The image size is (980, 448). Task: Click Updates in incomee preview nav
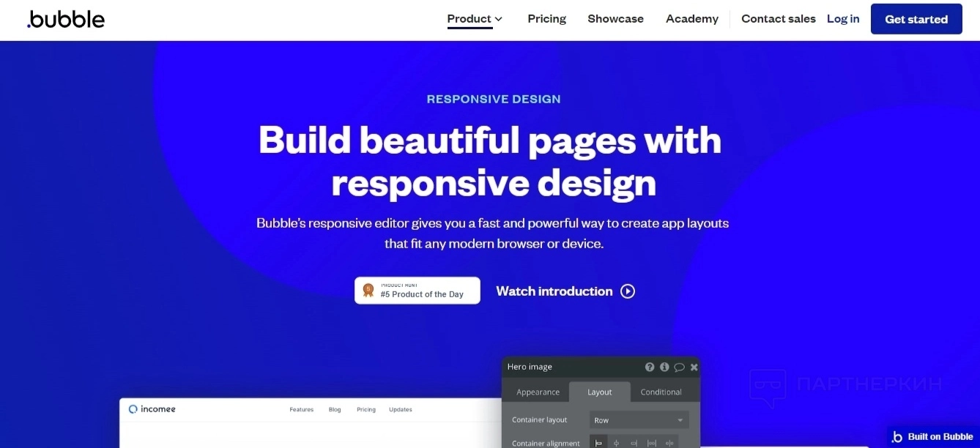pyautogui.click(x=400, y=410)
